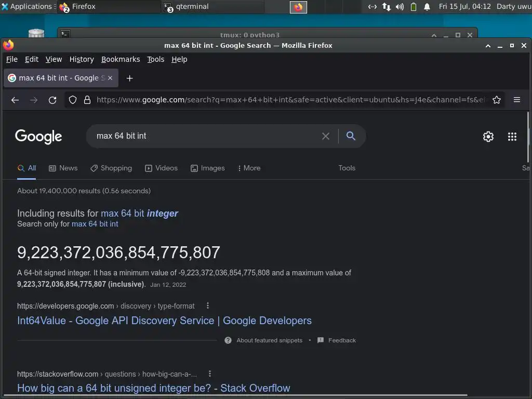Image resolution: width=532 pixels, height=399 pixels.
Task: Click the Feedback flag icon
Action: [320, 340]
